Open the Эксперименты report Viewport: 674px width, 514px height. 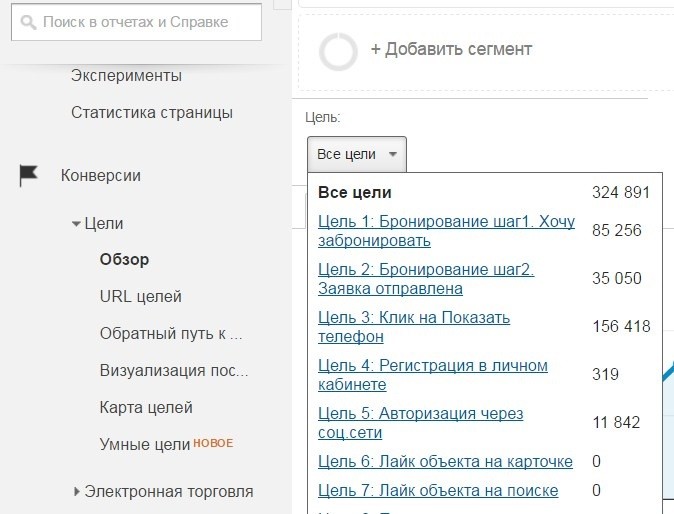pos(126,76)
